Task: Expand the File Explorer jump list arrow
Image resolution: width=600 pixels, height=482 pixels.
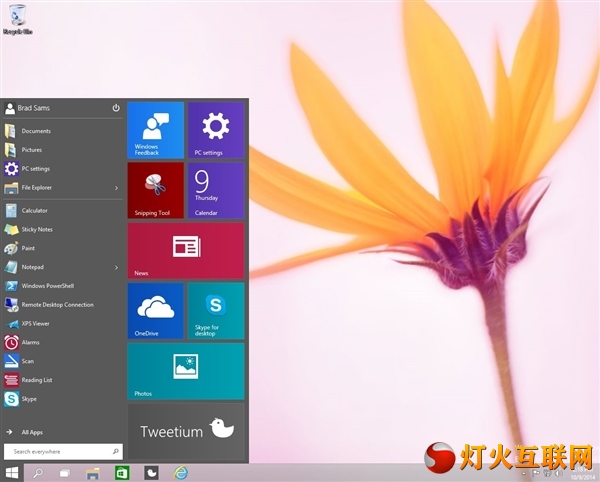Action: (116, 188)
